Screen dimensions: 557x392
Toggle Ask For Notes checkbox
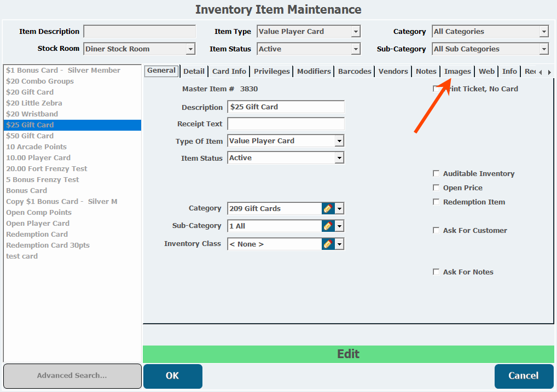(436, 272)
